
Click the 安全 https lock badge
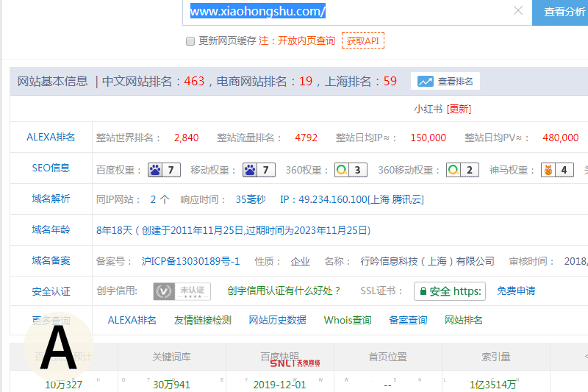(450, 291)
